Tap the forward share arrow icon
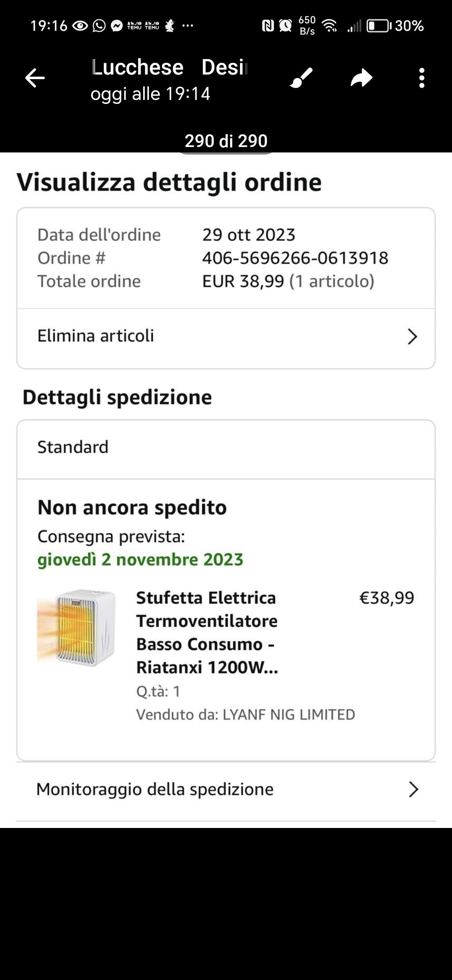The image size is (452, 980). pyautogui.click(x=362, y=78)
